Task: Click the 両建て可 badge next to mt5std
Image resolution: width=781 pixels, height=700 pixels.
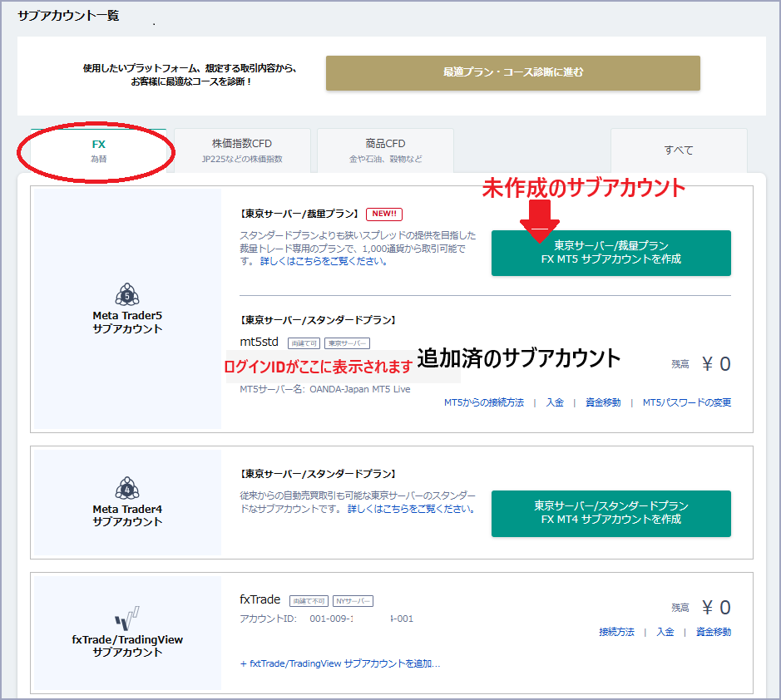Action: tap(304, 343)
